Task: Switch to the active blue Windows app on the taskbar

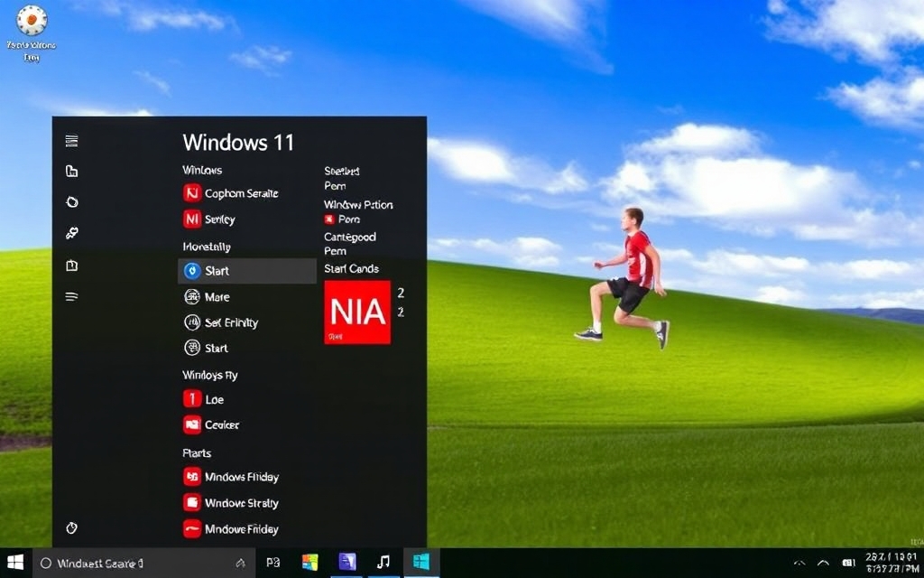Action: pos(420,563)
